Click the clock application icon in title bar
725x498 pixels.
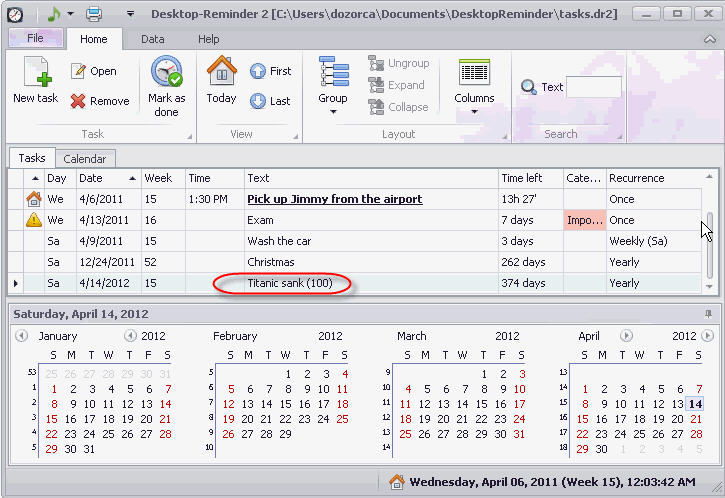[x=15, y=14]
